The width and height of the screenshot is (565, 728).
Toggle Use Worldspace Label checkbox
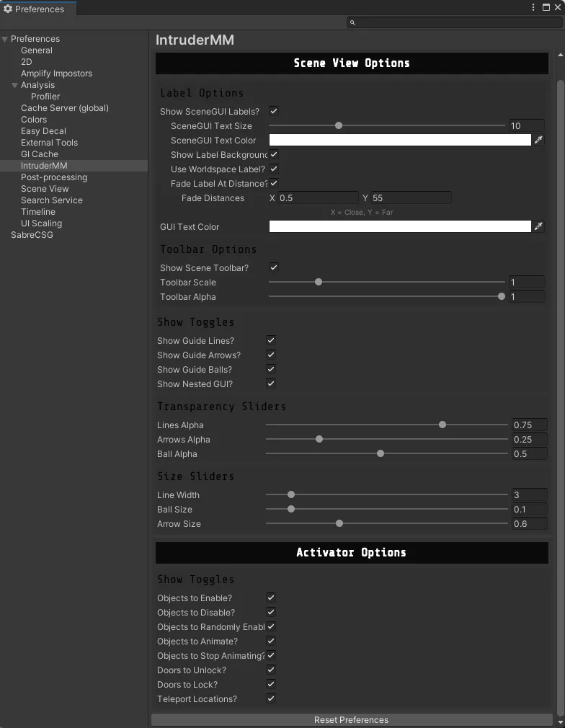(274, 169)
